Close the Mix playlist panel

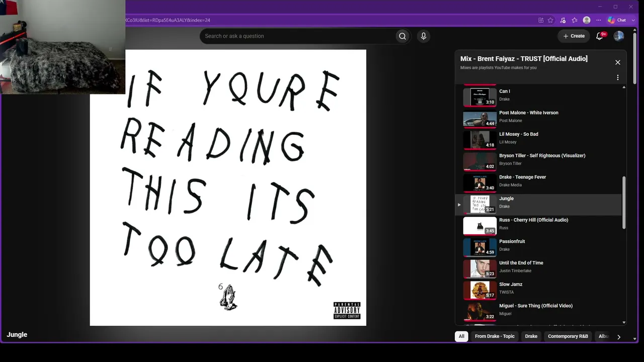(x=618, y=62)
